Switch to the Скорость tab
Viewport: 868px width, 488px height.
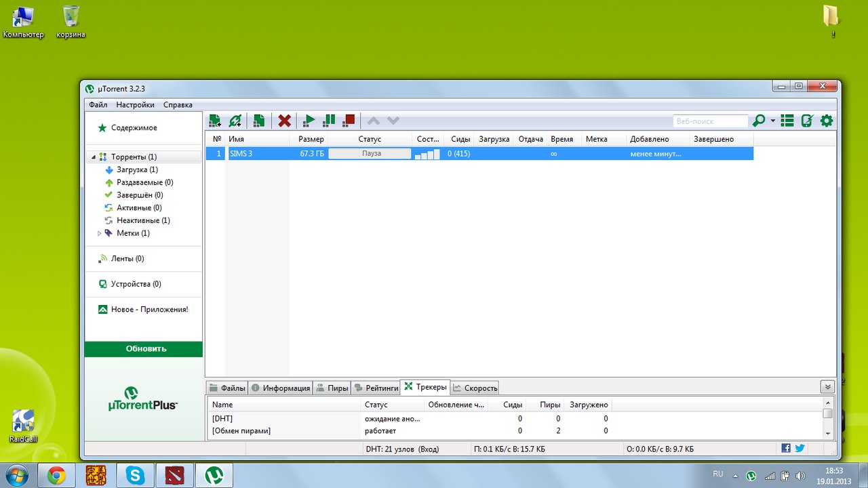pyautogui.click(x=475, y=388)
